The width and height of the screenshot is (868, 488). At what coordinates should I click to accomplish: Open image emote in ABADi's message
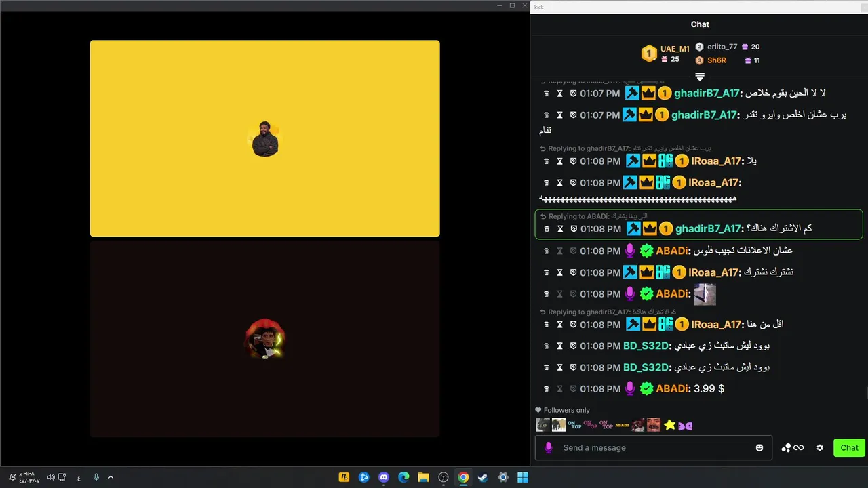705,294
